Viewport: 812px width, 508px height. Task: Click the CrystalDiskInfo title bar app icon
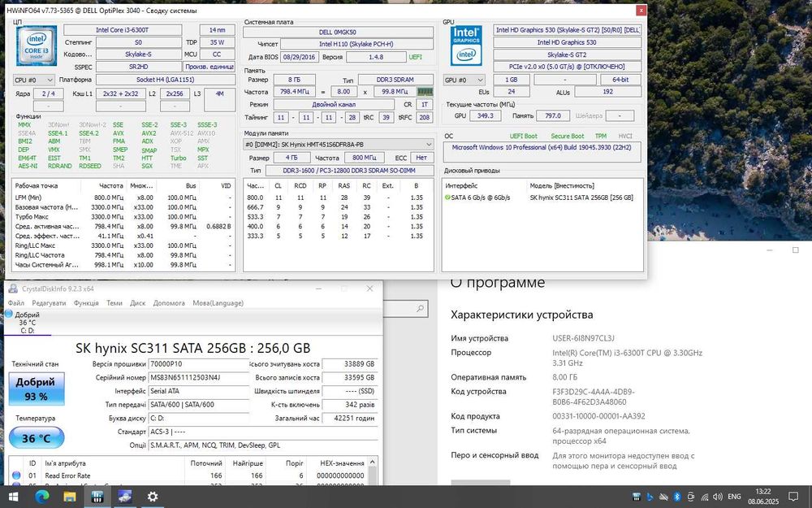(13, 289)
